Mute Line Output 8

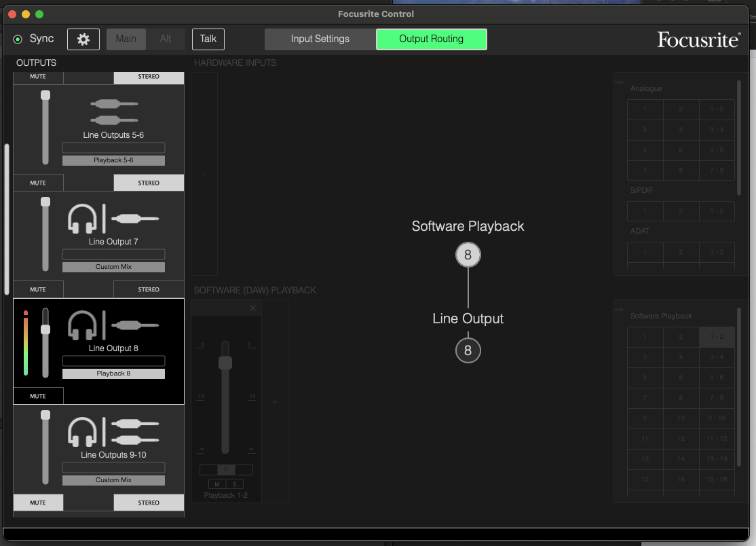[x=38, y=396]
